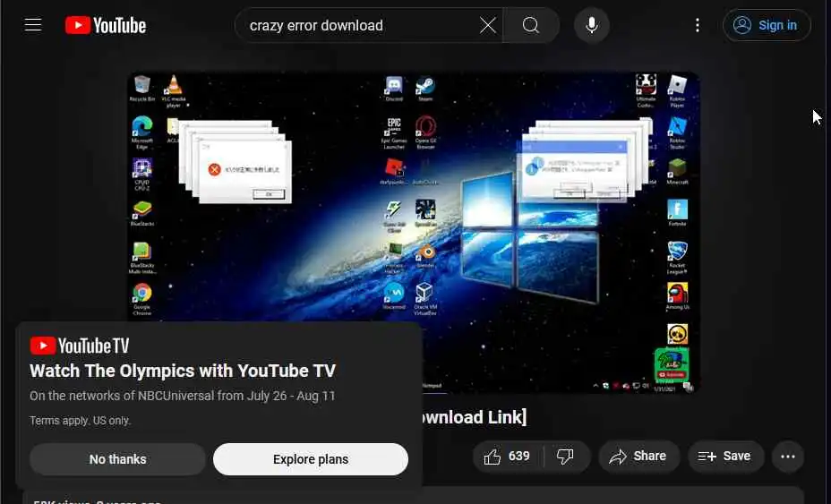Click the Roblox Studio icon in video
Viewport: 831px width, 504px height.
pos(677,132)
